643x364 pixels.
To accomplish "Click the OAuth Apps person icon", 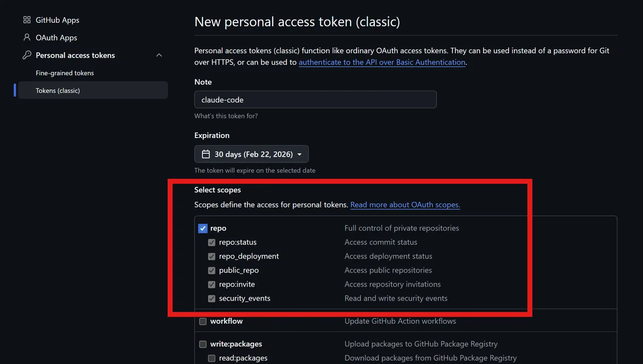I will [27, 38].
